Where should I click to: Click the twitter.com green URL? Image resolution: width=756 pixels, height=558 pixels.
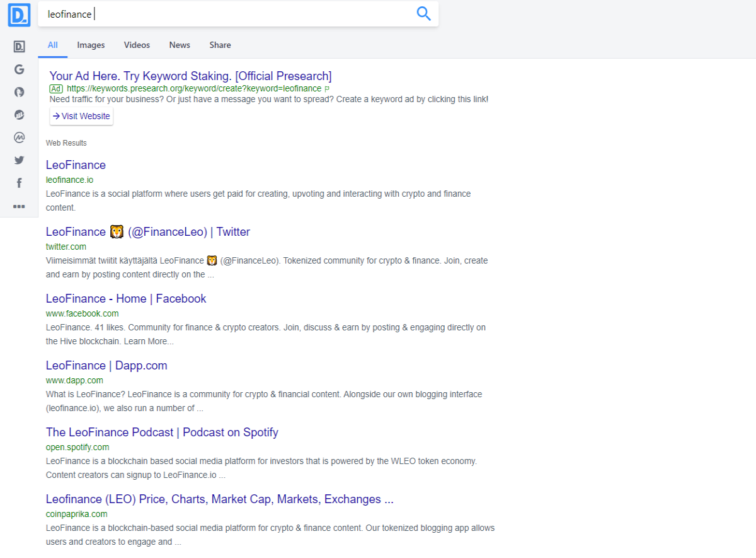[x=66, y=247]
